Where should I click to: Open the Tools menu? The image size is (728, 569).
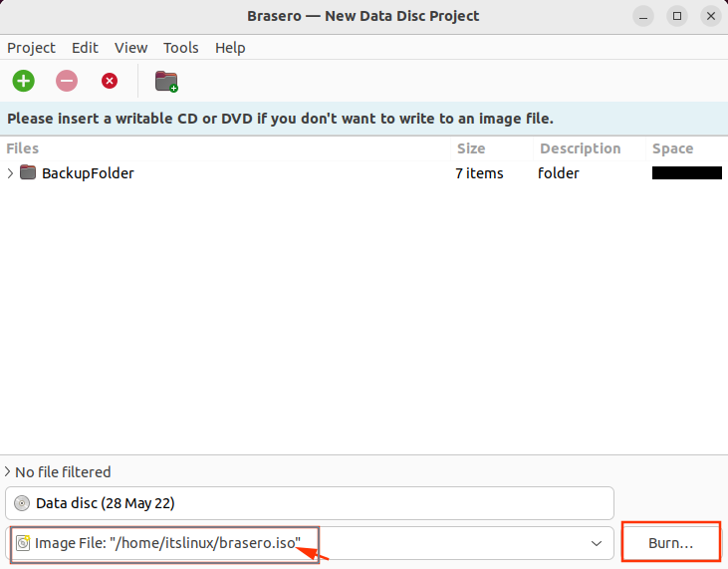coord(180,48)
